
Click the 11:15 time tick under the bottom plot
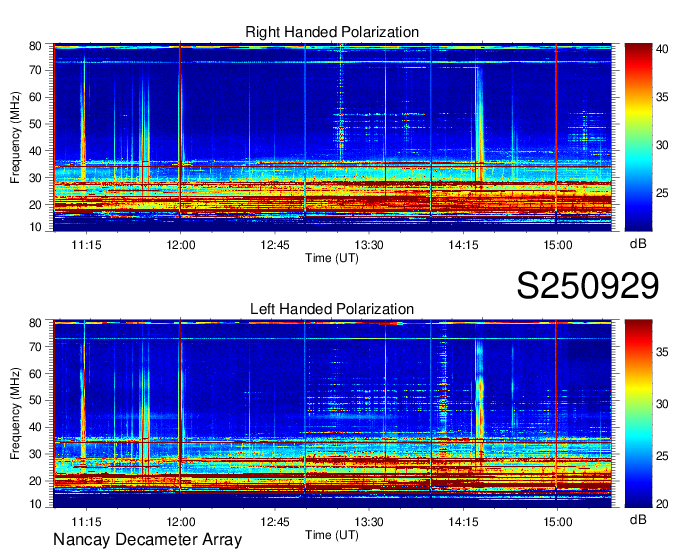(86, 521)
